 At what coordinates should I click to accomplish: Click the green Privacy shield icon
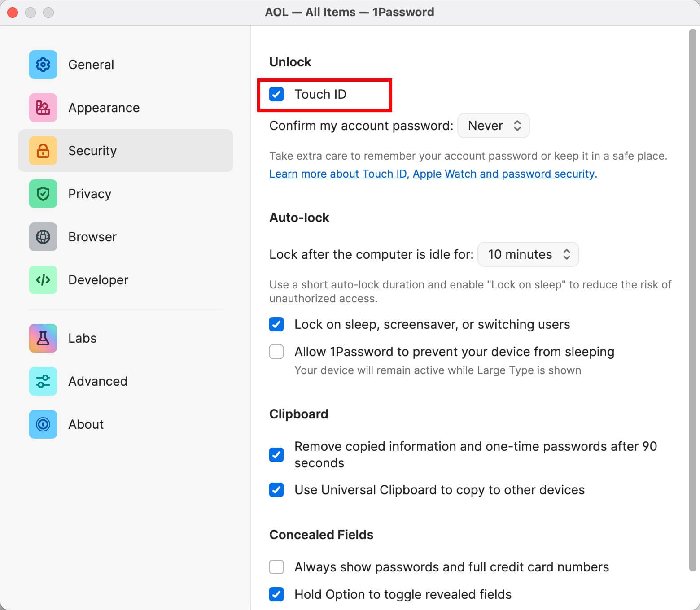(x=43, y=194)
